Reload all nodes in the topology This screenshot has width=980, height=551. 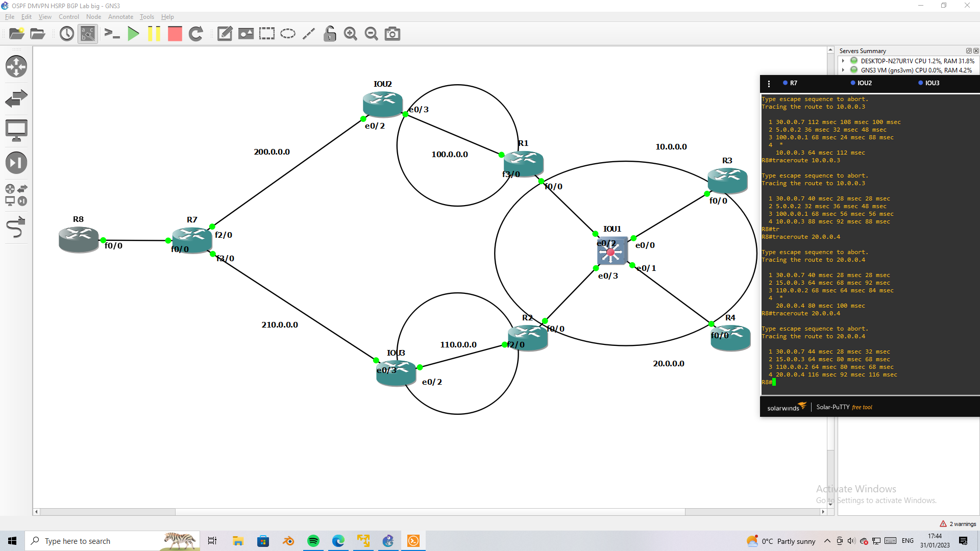click(195, 34)
